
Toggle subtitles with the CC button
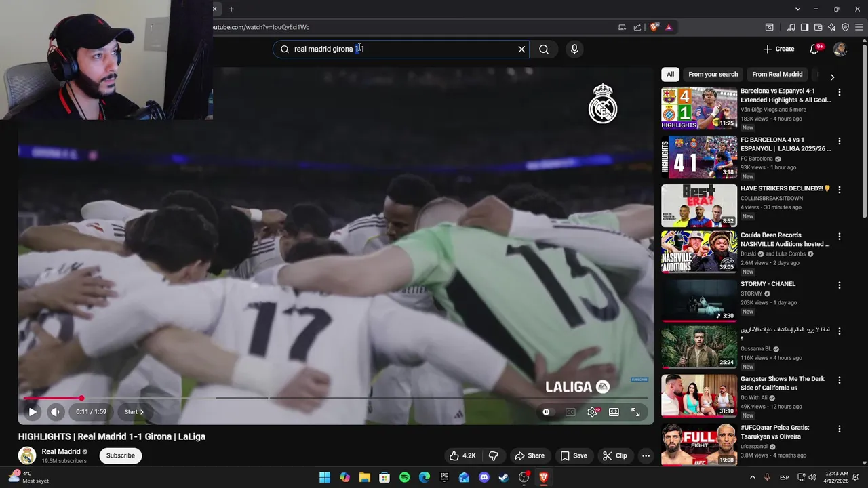[570, 411]
